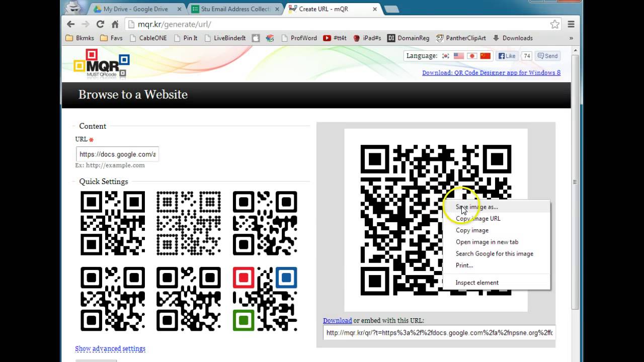Expand the bookmarks bar overflow chevron
Viewport: 644px width, 362px height.
click(571, 38)
